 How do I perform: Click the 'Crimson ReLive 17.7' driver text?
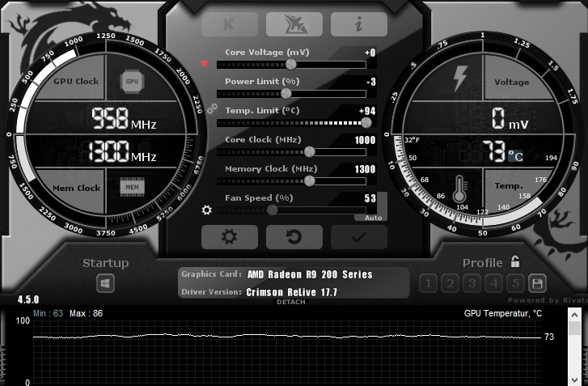tap(292, 292)
